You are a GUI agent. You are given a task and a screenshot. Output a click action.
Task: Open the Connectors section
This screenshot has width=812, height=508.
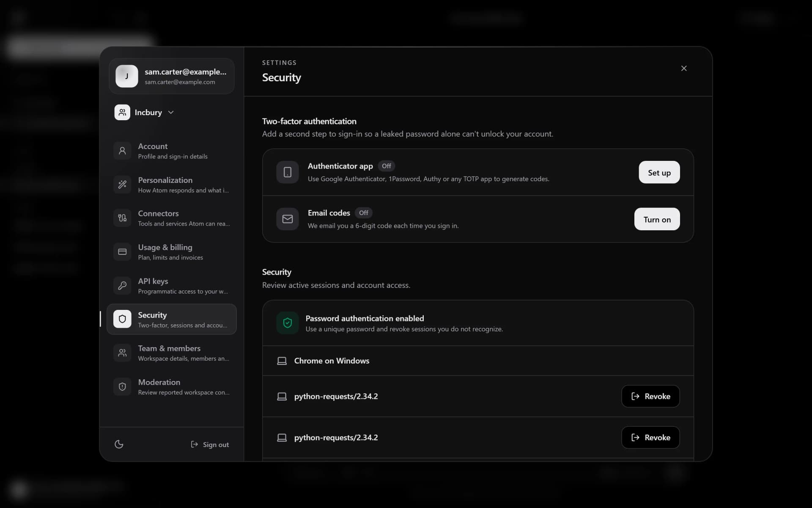pyautogui.click(x=172, y=218)
